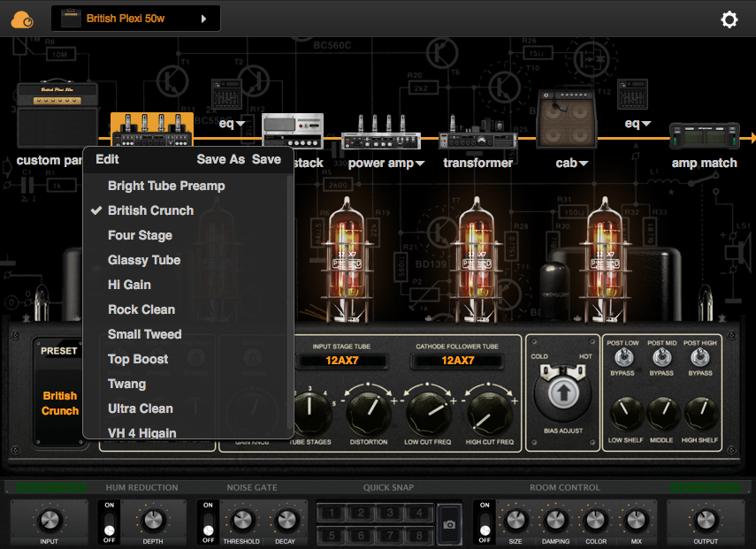Screen dimensions: 756x549
Task: Choose Top Boost preset
Action: 186,359
